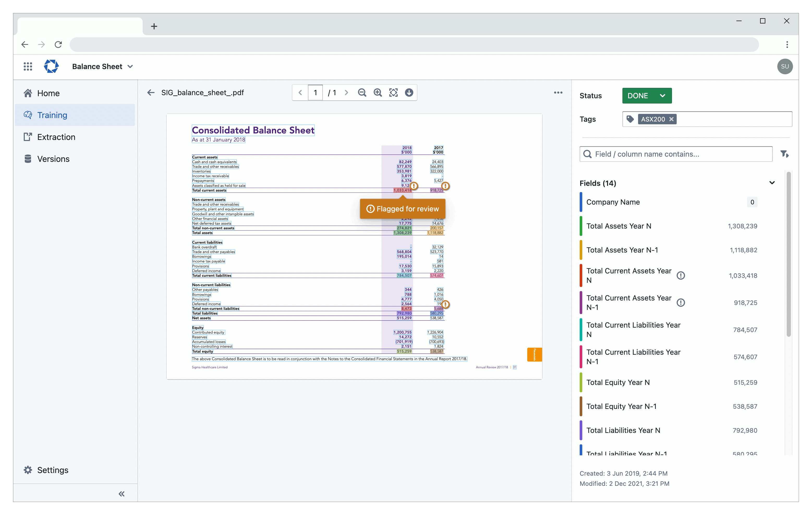Viewport: 812px width, 515px height.
Task: Remove the ASX200 tag
Action: (671, 119)
